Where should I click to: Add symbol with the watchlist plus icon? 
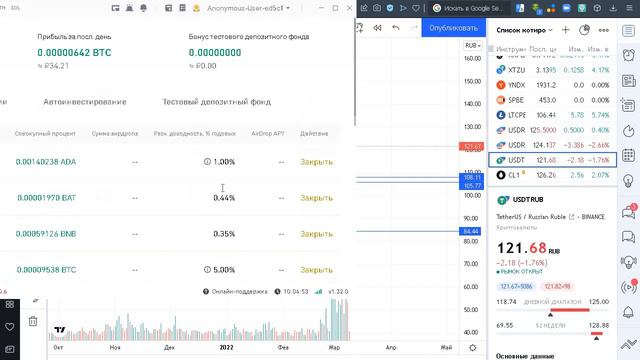pos(565,30)
